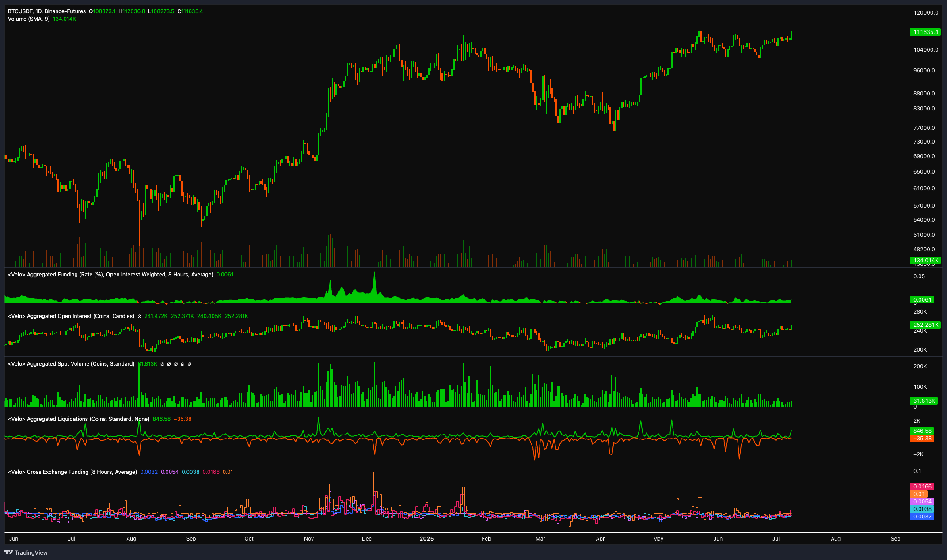Click a ∅ symbol in the Spot Volume legend

click(x=163, y=364)
